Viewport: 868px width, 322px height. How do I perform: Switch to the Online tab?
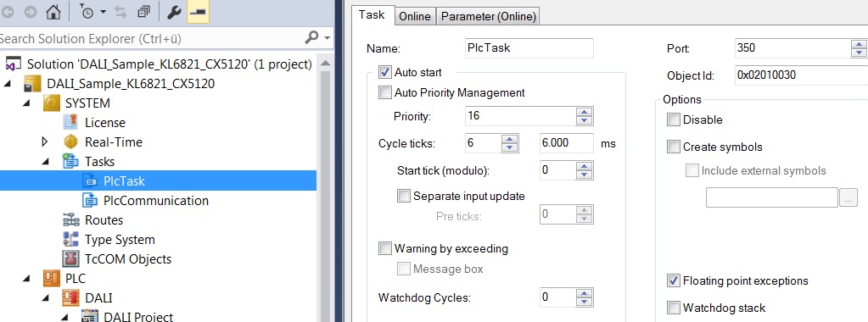click(x=415, y=17)
